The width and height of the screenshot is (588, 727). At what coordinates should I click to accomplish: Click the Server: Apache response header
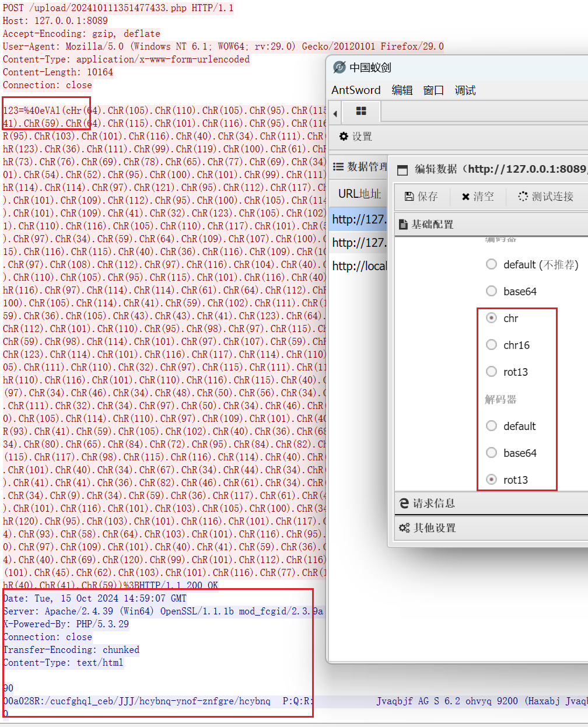[163, 611]
